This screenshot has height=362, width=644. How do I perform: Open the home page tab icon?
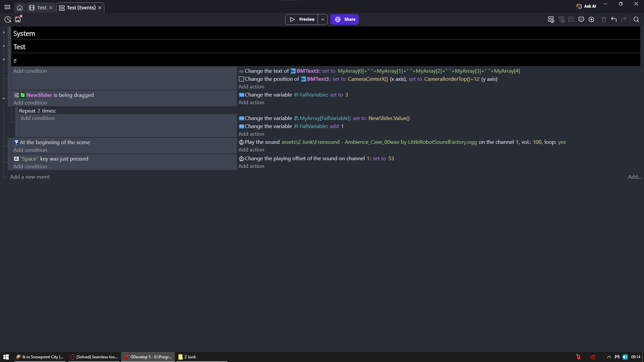20,8
